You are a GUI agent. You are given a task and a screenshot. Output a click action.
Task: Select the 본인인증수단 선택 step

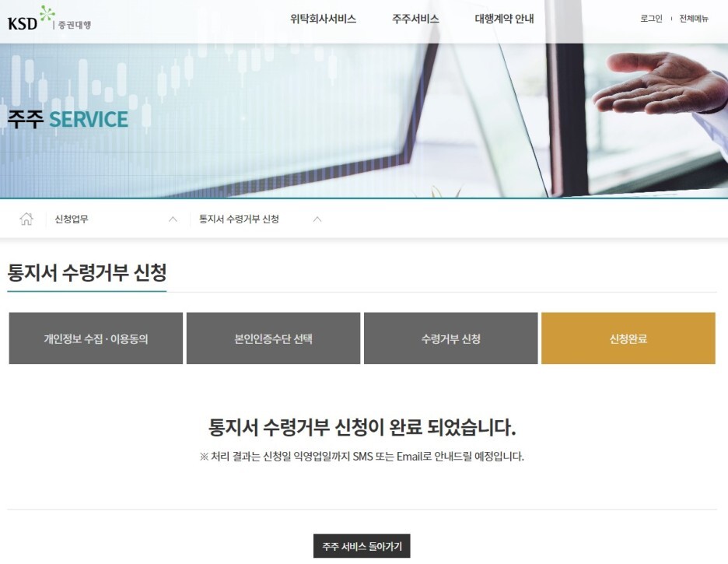pyautogui.click(x=274, y=338)
